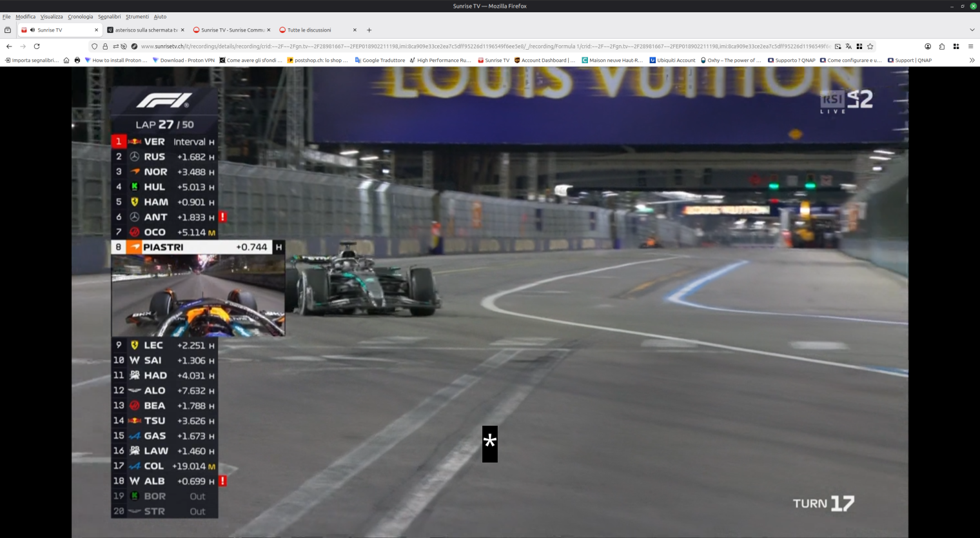Click the tracking protection shield icon
The width and height of the screenshot is (980, 538).
click(x=94, y=46)
